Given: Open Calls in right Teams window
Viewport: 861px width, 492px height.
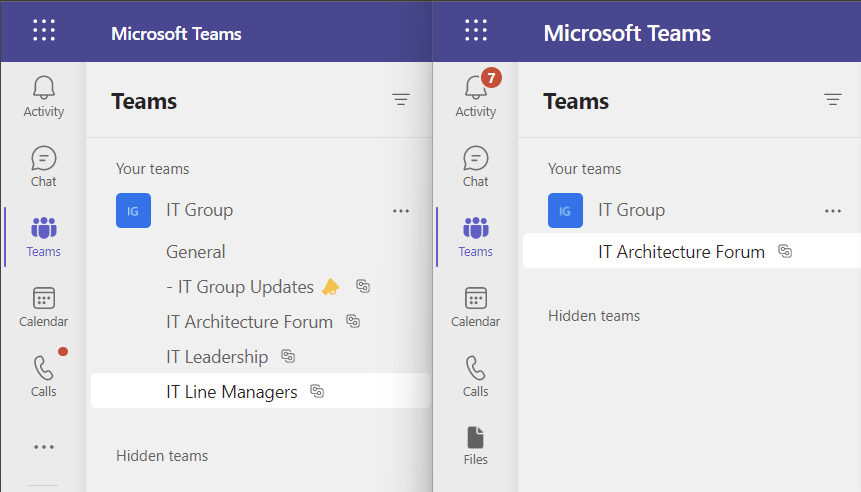Looking at the screenshot, I should coord(476,376).
